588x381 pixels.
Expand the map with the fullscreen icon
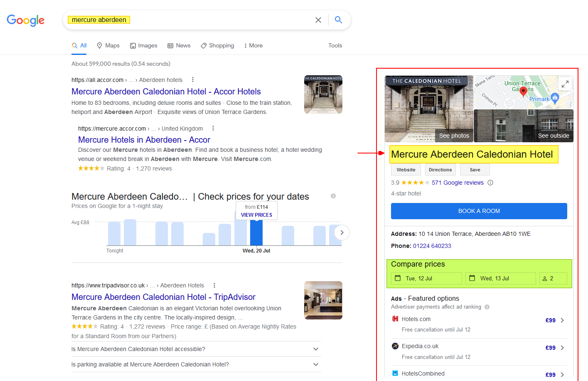click(x=565, y=84)
